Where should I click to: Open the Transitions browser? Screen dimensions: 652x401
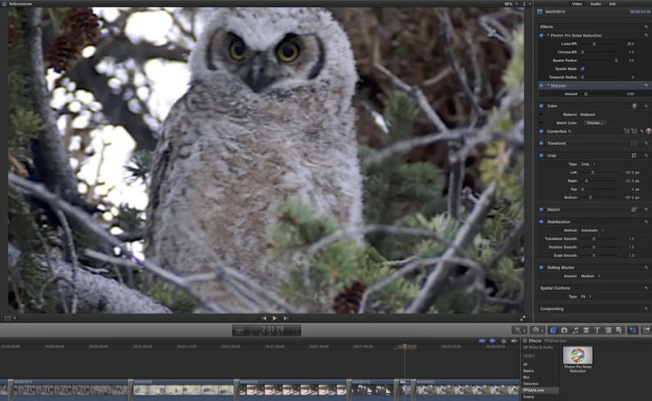click(x=586, y=330)
